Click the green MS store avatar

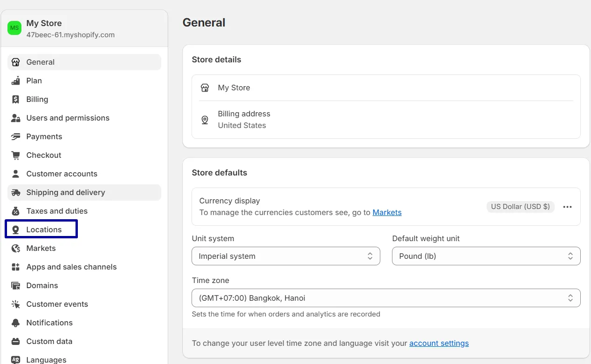14,28
